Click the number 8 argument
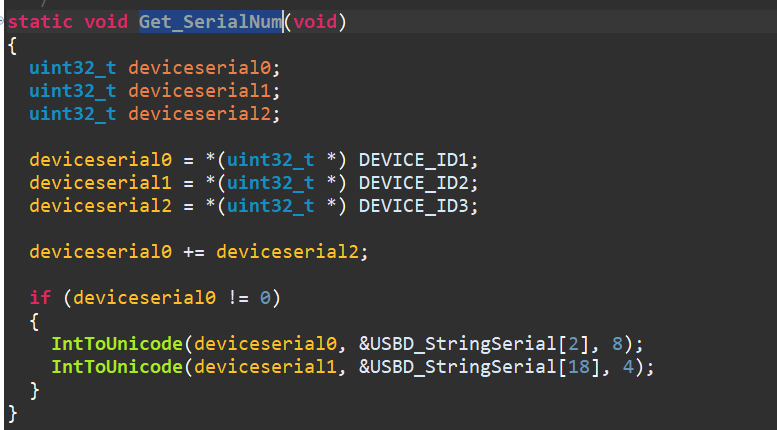The image size is (777, 430). click(617, 344)
